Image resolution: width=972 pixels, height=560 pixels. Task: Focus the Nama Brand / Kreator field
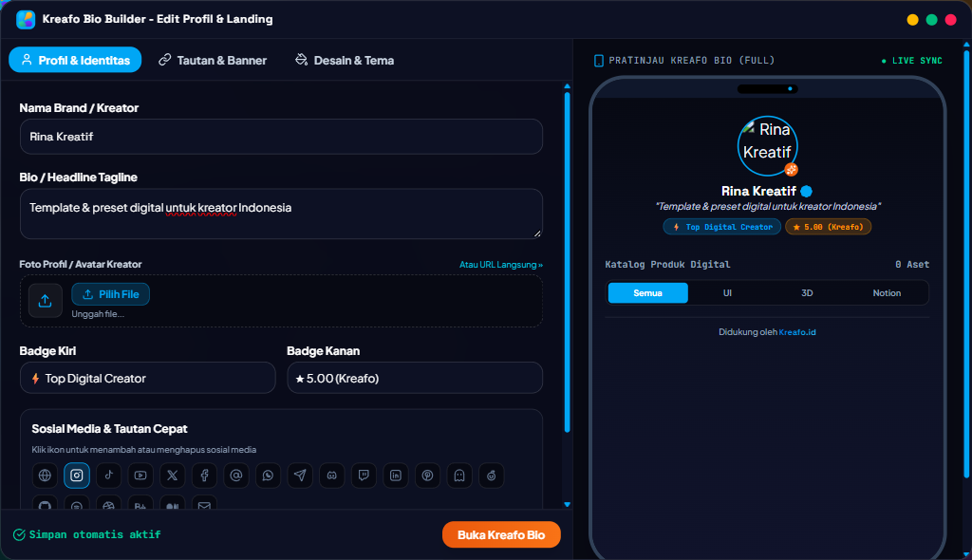[x=281, y=137]
